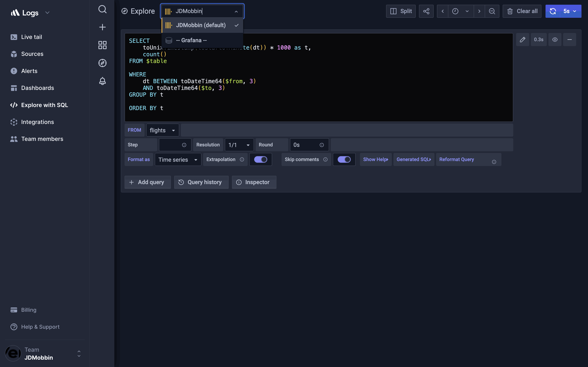Viewport: 588px width, 367px height.
Task: Open Live tail in the sidebar
Action: tap(31, 37)
